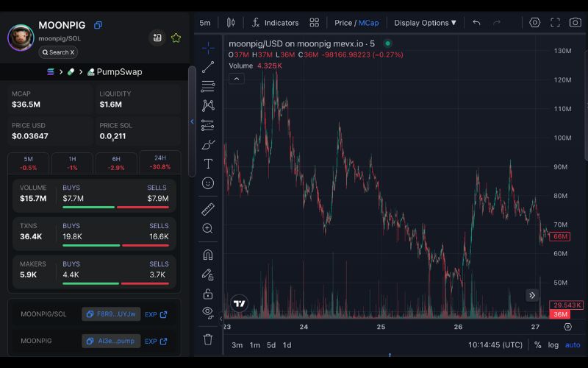The width and height of the screenshot is (588, 368).
Task: Click the MOONPIG pig avatar
Action: click(21, 38)
